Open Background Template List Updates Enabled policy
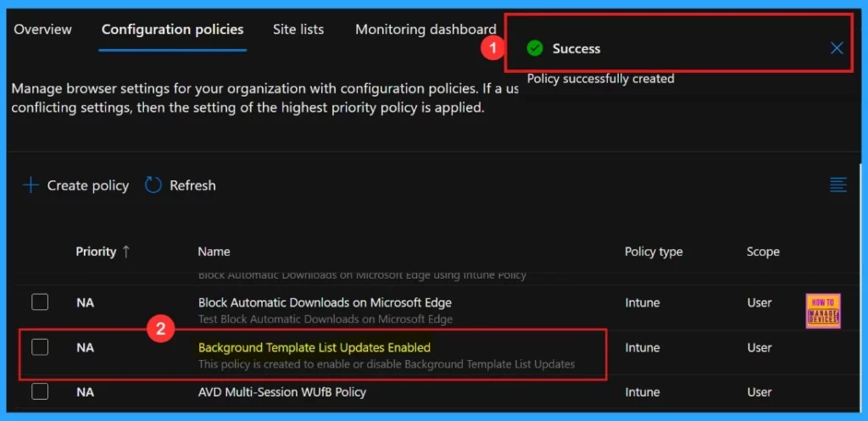 coord(314,347)
